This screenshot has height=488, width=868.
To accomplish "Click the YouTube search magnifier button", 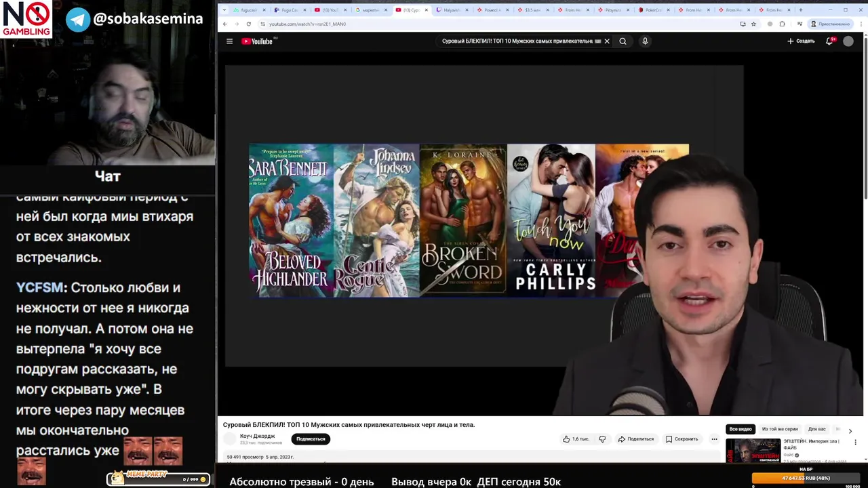I will 623,41.
